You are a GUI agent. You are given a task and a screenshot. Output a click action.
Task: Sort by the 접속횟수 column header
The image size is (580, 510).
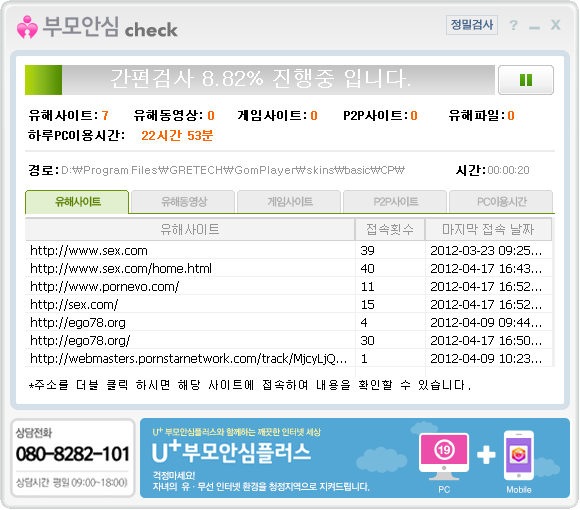pos(390,230)
